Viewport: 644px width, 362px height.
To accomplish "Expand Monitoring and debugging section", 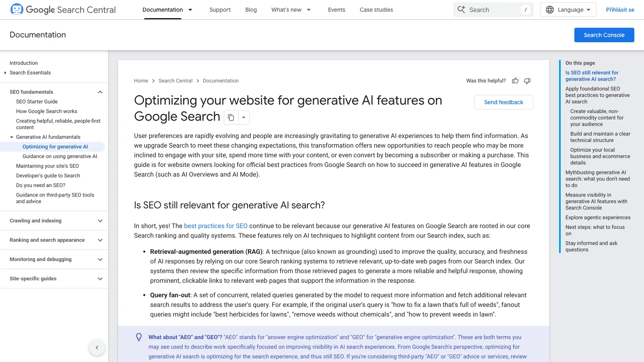I will point(100,259).
